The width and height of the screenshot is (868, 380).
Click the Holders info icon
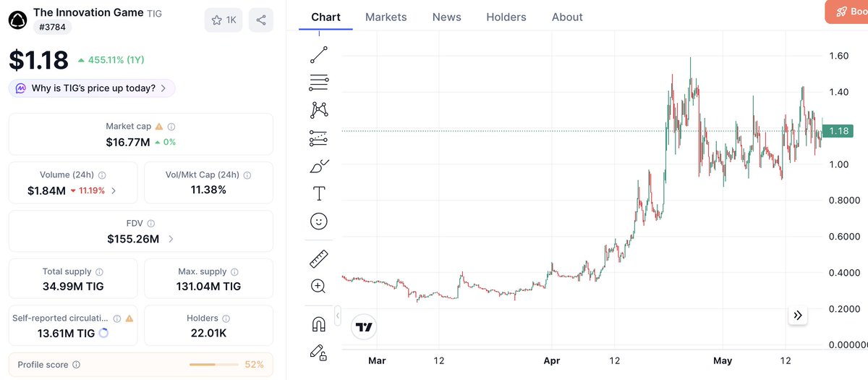click(x=226, y=318)
